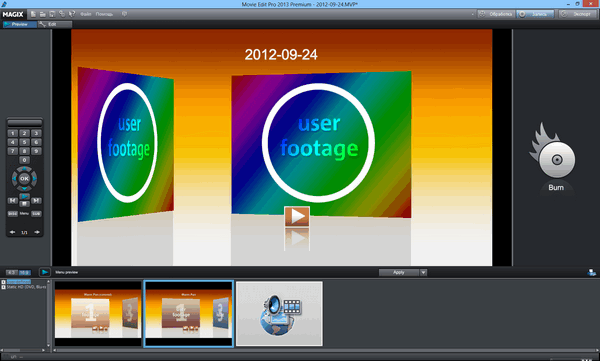Click the Menu preview play button

(x=45, y=272)
